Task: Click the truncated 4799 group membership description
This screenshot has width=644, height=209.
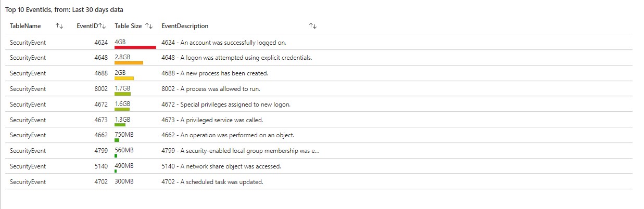Action: point(240,151)
